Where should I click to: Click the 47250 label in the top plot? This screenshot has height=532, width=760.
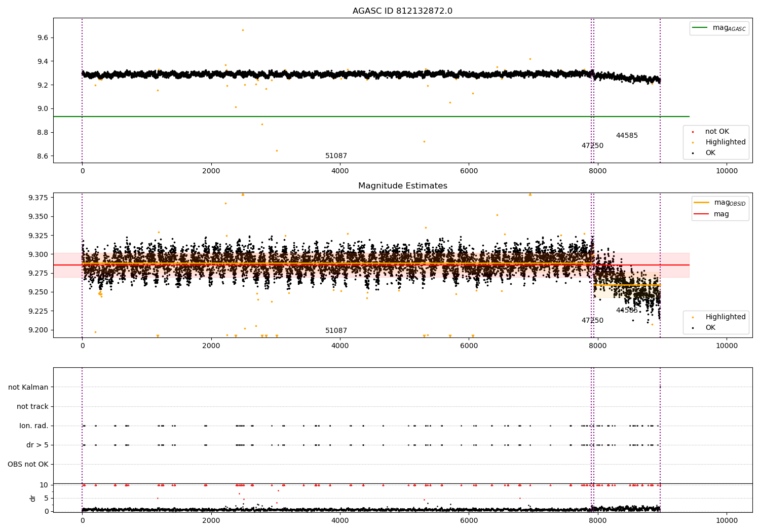coord(592,146)
